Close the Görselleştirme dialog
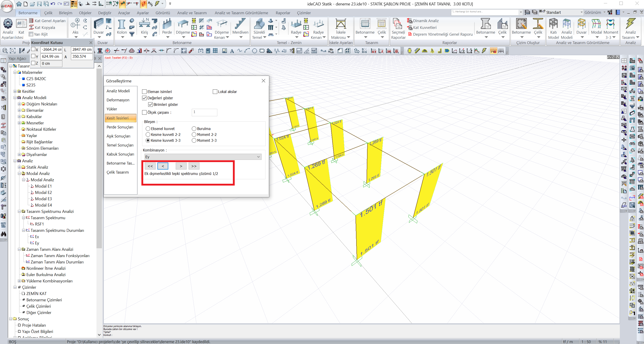 (x=263, y=81)
